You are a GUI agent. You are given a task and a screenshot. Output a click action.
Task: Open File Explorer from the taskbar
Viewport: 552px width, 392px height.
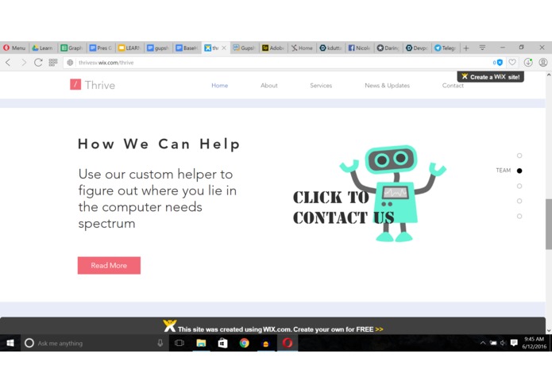coord(201,343)
